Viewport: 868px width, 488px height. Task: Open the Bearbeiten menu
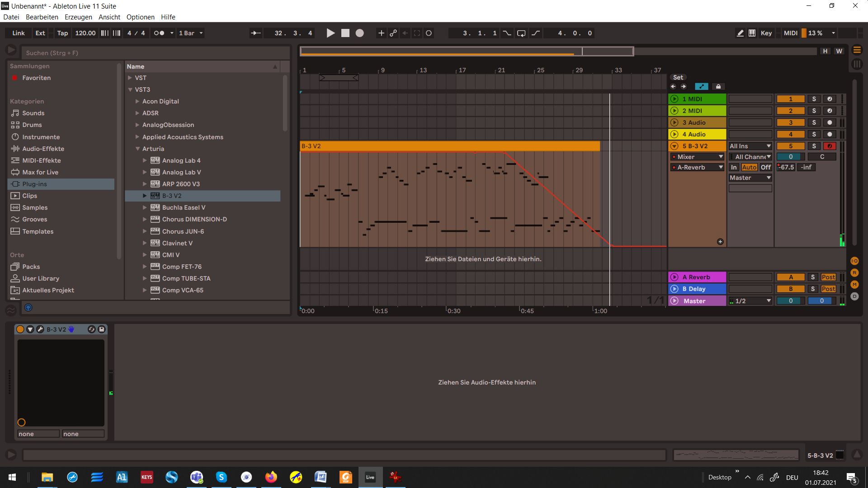42,17
